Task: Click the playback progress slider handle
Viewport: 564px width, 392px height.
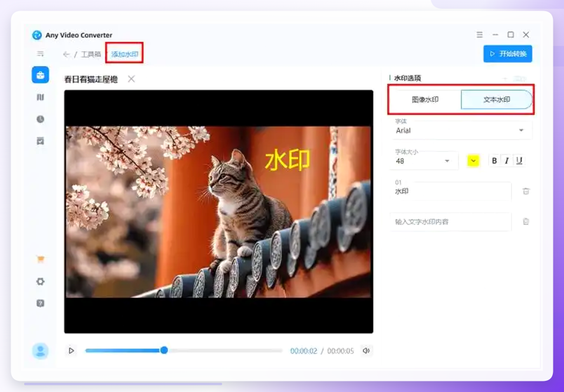Action: 164,350
